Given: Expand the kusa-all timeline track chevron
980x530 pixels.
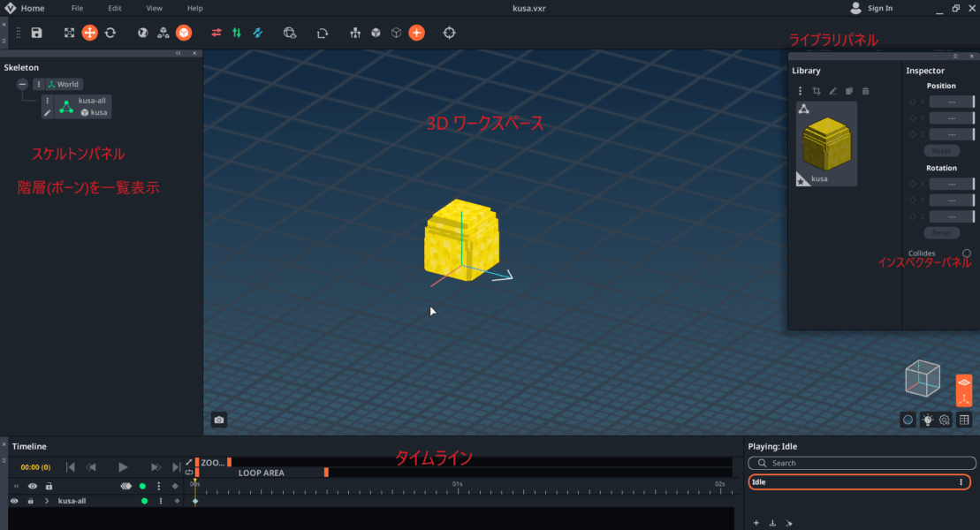Looking at the screenshot, I should tap(47, 501).
